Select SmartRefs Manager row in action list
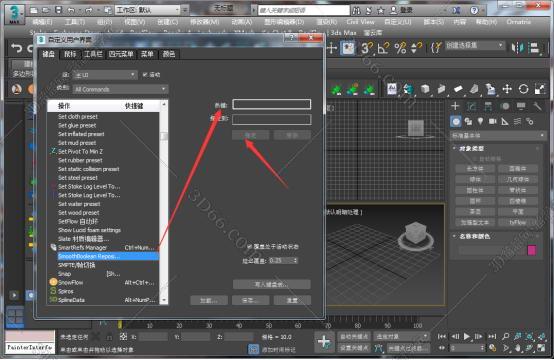 coord(104,247)
